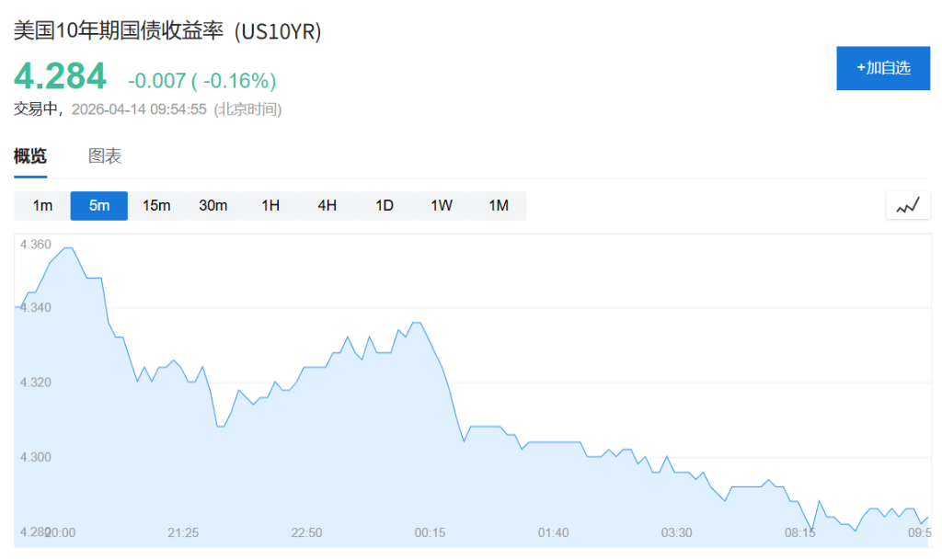The height and width of the screenshot is (560, 942).
Task: Click the +加自选 button
Action: (x=883, y=68)
